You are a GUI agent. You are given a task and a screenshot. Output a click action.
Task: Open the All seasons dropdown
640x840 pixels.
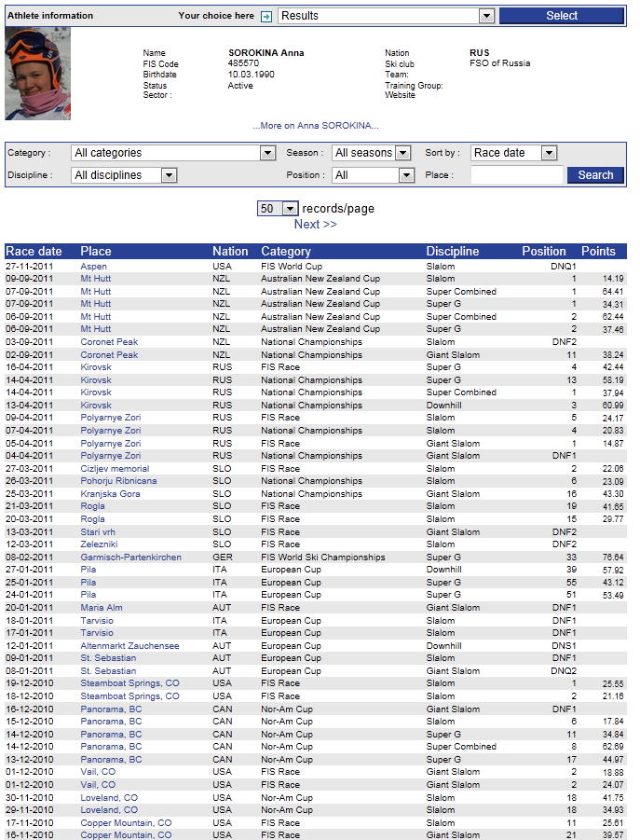point(372,153)
